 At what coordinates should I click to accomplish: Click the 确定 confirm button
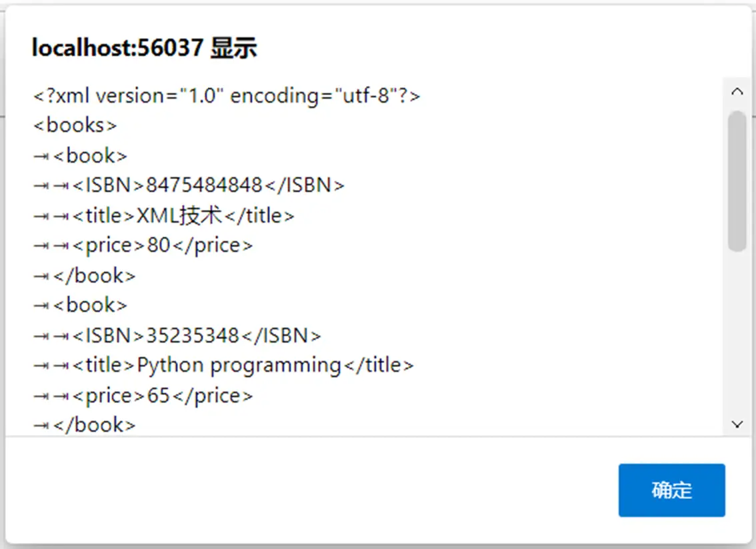[671, 490]
